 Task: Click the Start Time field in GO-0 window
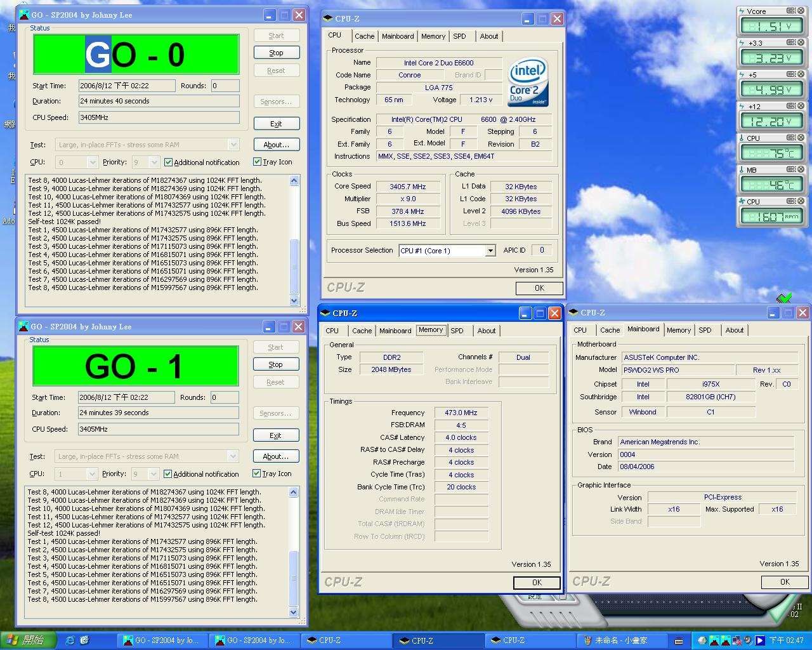coord(127,86)
